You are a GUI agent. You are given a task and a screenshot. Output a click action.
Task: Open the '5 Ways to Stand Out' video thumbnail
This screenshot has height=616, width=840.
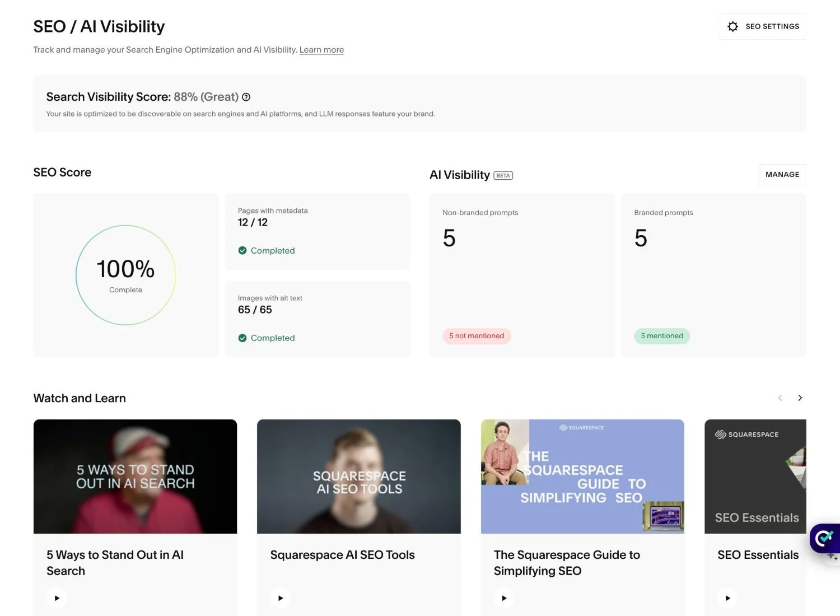[x=136, y=477]
